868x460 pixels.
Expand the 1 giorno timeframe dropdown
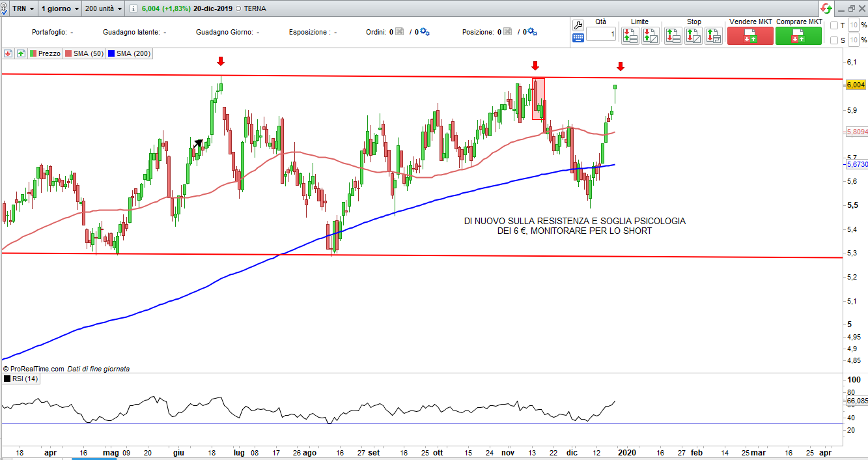(x=60, y=9)
